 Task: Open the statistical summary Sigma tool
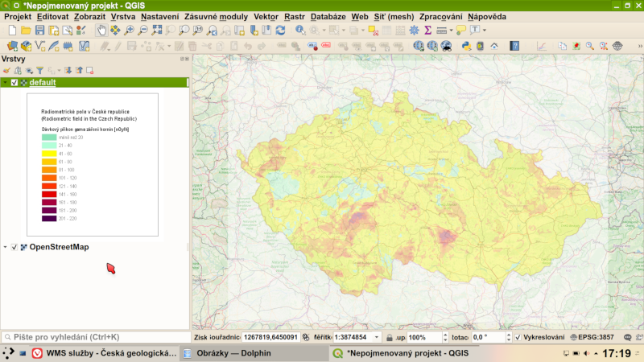427,31
